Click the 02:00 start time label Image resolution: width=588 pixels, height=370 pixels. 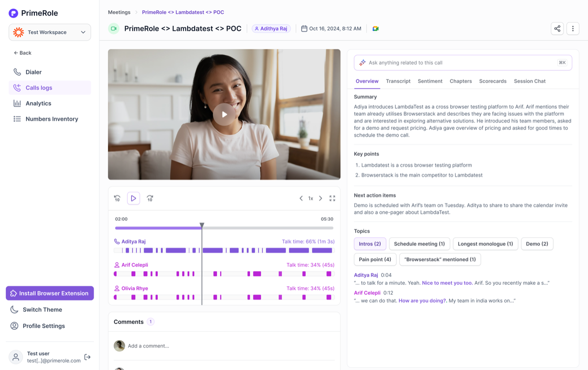(121, 219)
